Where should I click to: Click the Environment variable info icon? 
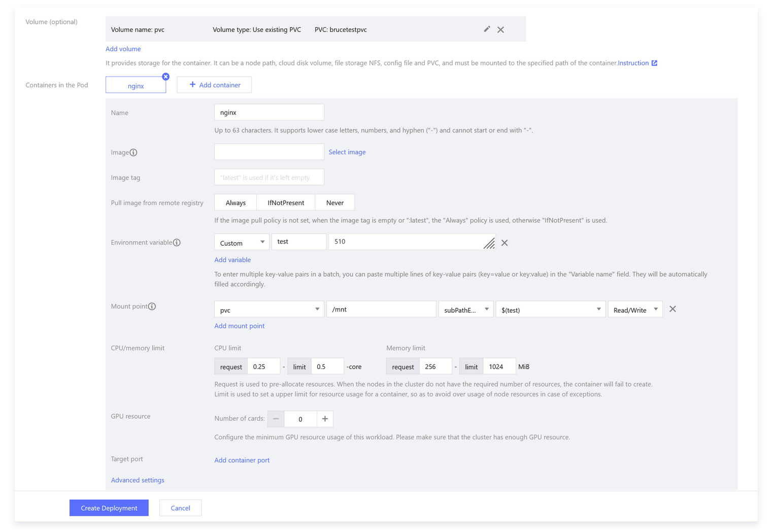pos(177,243)
